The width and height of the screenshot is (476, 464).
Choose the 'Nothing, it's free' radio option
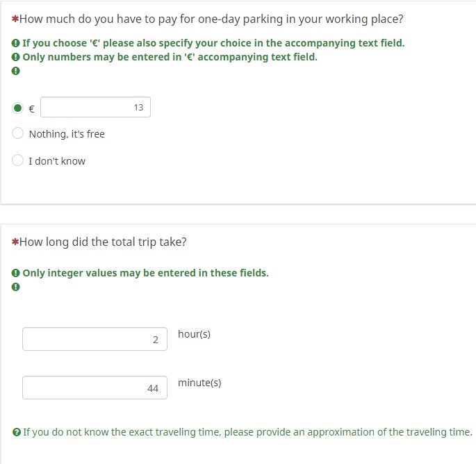pos(18,133)
